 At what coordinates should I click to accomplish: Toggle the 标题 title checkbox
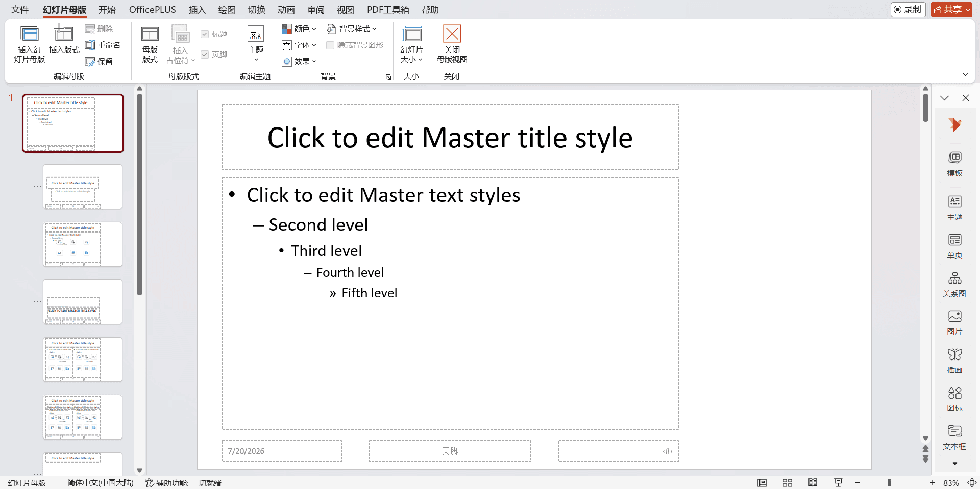[205, 34]
